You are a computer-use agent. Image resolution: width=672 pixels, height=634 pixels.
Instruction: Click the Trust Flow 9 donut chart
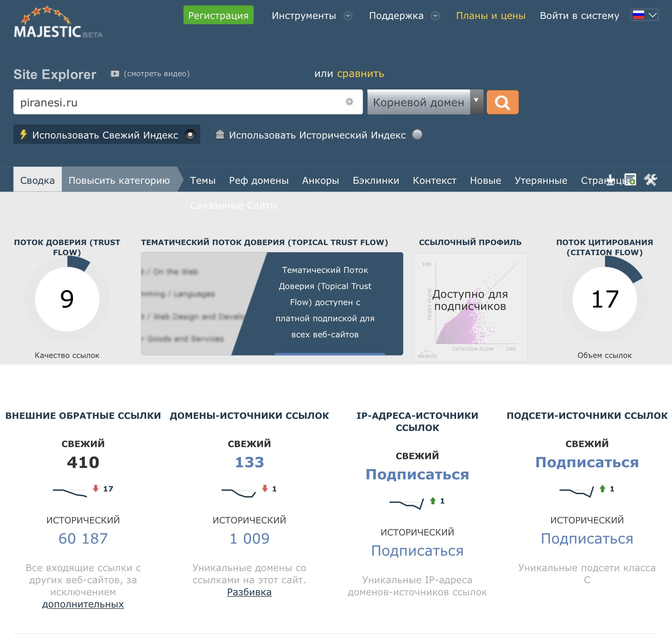point(67,299)
